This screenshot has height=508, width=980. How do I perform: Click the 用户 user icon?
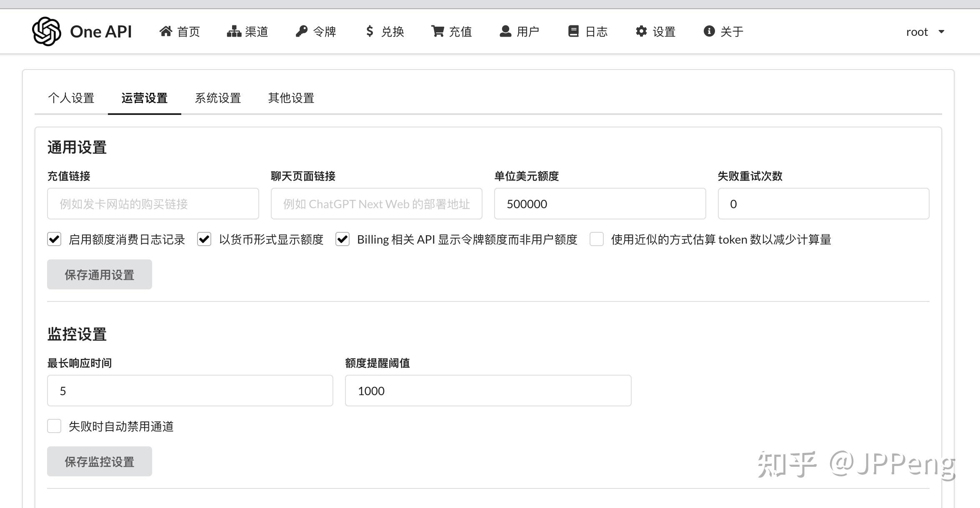click(505, 31)
